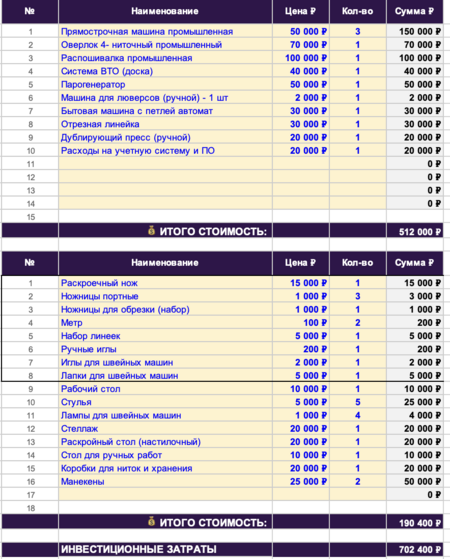Select quantity 3 in Ножницы портные row
This screenshot has width=450, height=559.
[358, 296]
